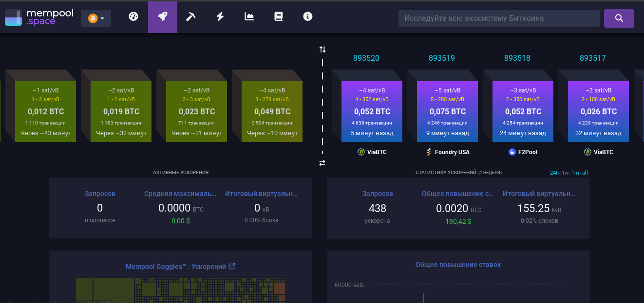Open the mining pickaxe icon

(x=191, y=17)
